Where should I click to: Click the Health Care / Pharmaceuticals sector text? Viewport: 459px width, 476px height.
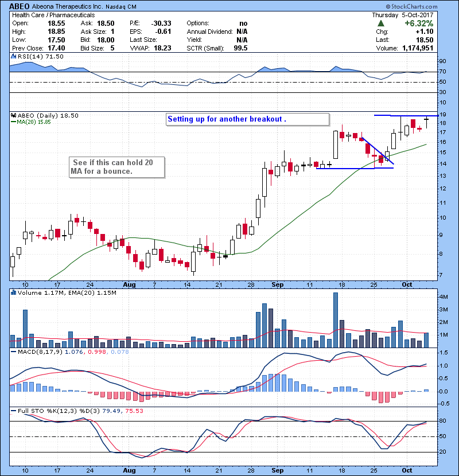53,15
